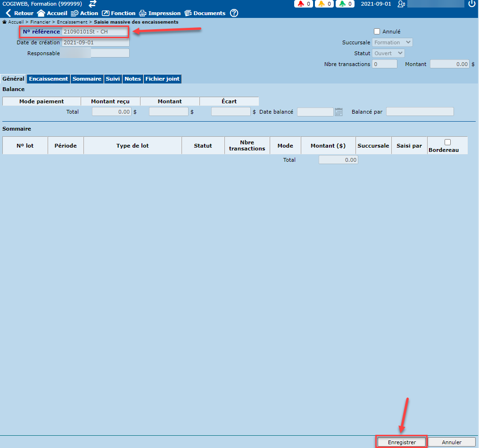The image size is (479, 448).
Task: Open the Statut dropdown
Action: coord(388,53)
